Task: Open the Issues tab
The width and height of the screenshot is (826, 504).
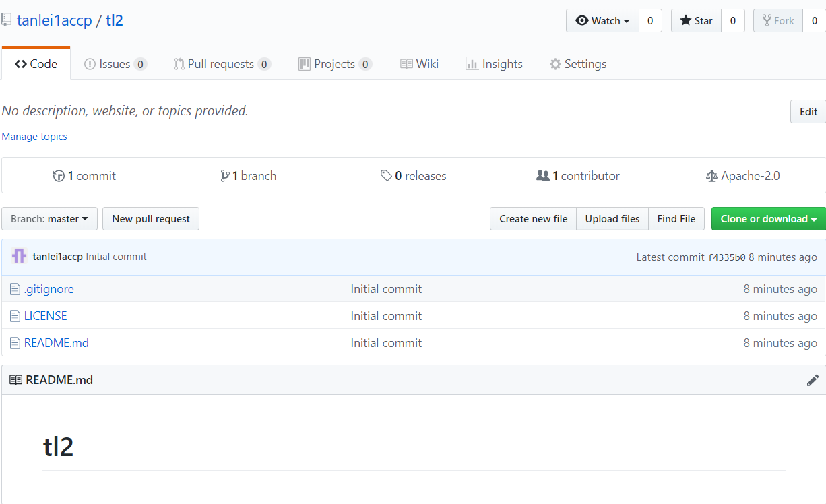Action: [x=115, y=64]
